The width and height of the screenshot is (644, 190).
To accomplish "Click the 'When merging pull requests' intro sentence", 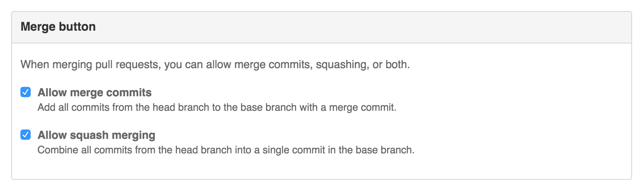I will pos(215,66).
